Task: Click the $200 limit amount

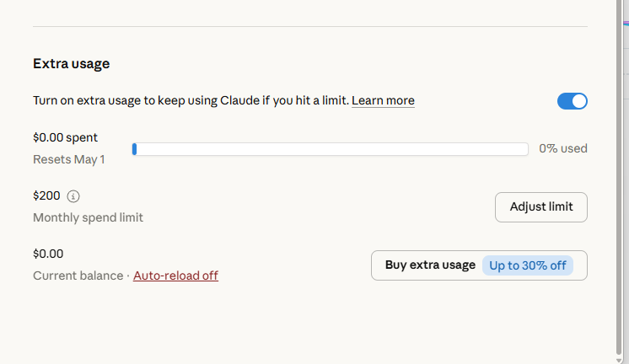Action: pos(46,195)
